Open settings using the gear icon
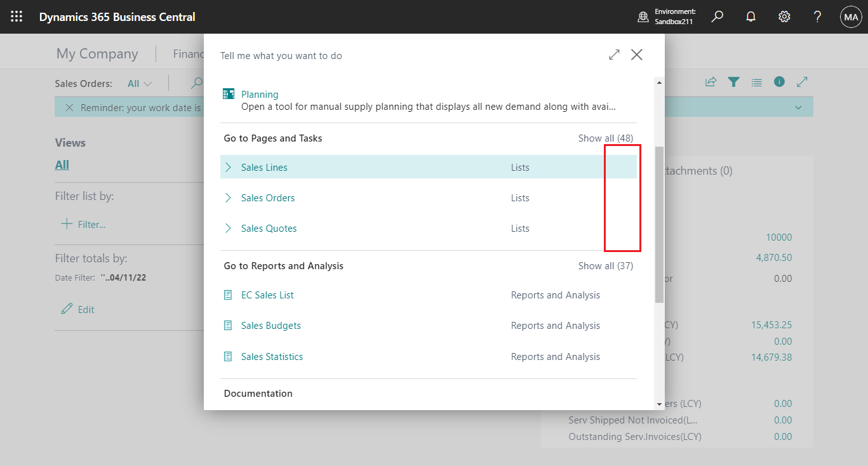This screenshot has height=466, width=868. point(784,17)
